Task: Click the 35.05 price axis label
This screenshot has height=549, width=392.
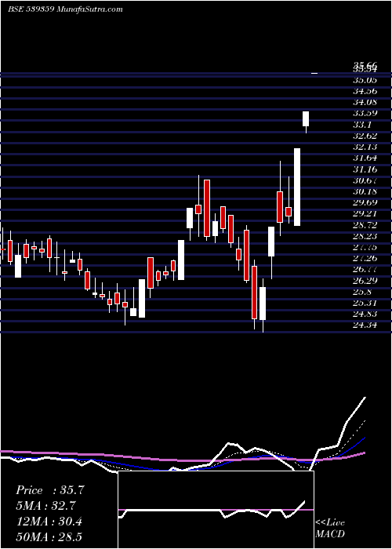Action: pos(365,80)
